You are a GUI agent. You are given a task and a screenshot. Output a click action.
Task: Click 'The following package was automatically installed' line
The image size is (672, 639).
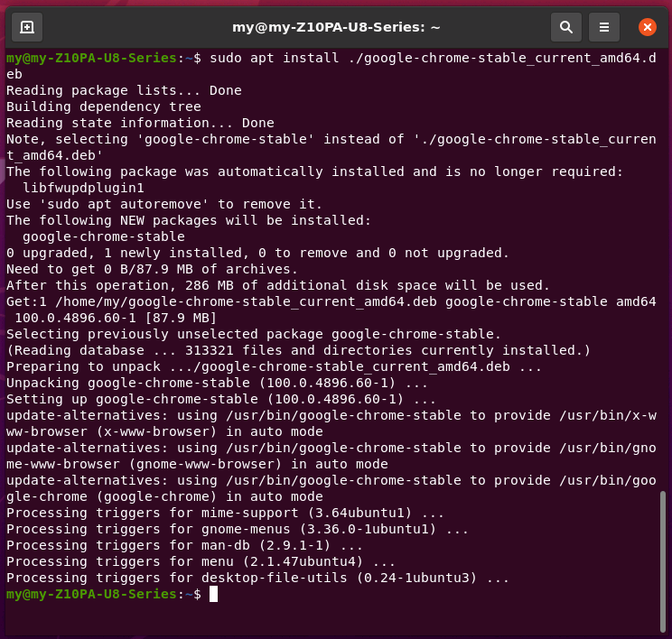click(314, 172)
